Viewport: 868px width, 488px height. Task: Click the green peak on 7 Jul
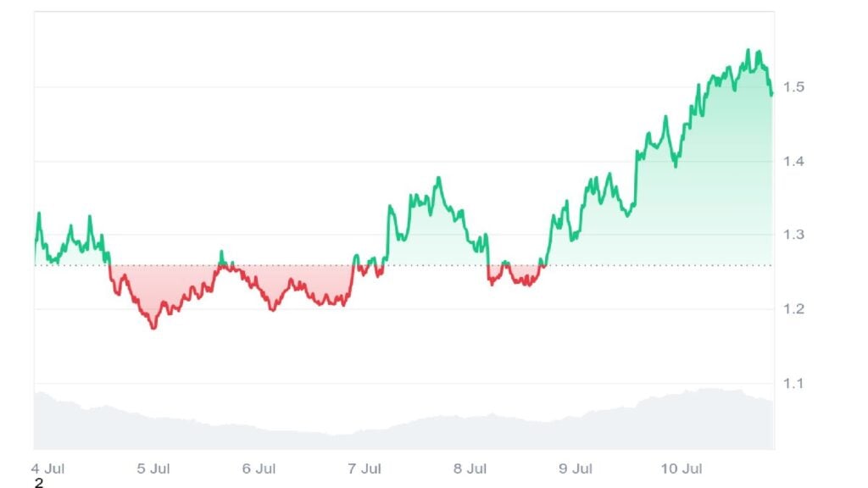pos(439,178)
